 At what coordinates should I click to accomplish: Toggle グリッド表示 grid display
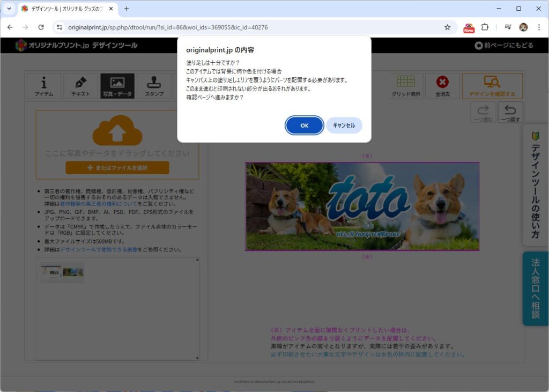405,86
